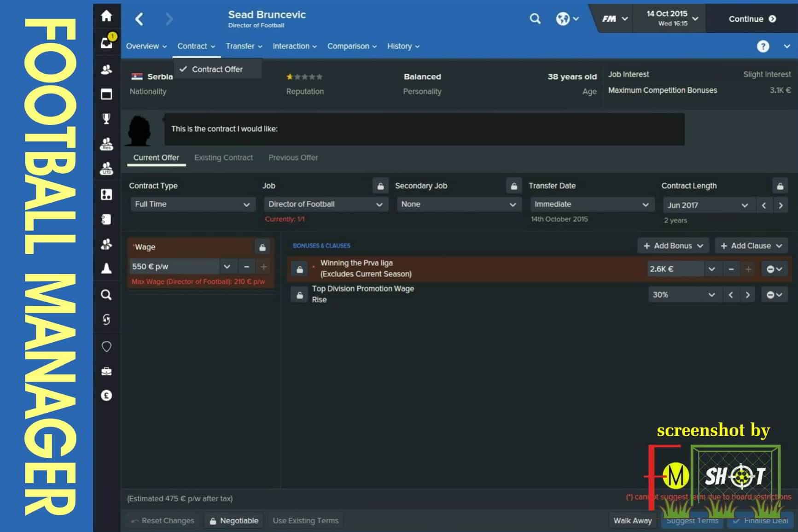Open the Transfers arrows icon
The height and width of the screenshot is (532, 798).
click(x=106, y=319)
